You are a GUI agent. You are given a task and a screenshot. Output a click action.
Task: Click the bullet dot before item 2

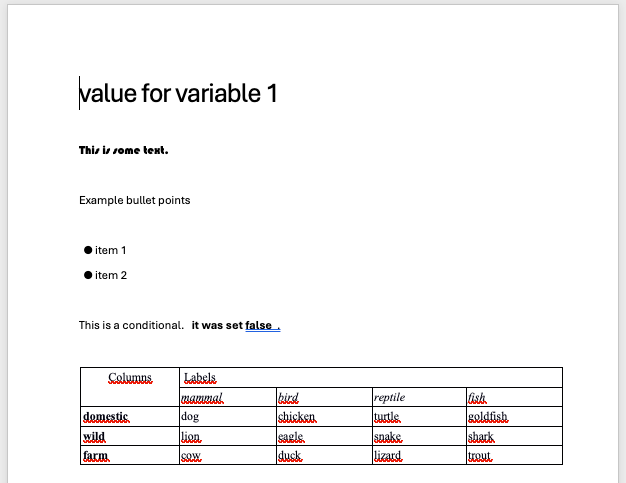pyautogui.click(x=88, y=275)
